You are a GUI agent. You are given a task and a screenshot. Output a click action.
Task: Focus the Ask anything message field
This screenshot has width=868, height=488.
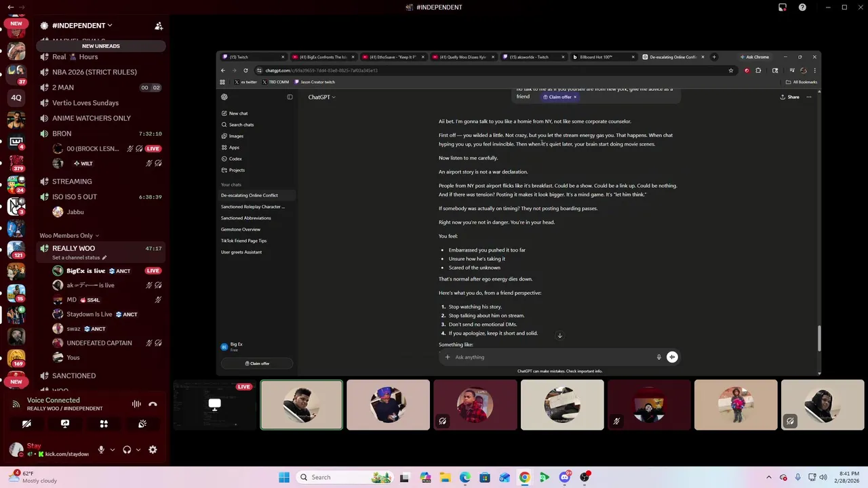coord(553,357)
